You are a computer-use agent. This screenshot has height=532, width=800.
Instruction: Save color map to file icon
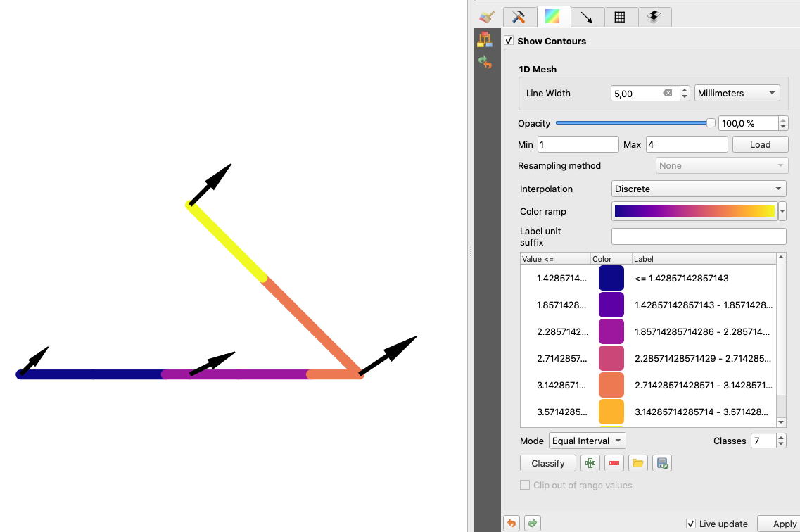pos(661,463)
